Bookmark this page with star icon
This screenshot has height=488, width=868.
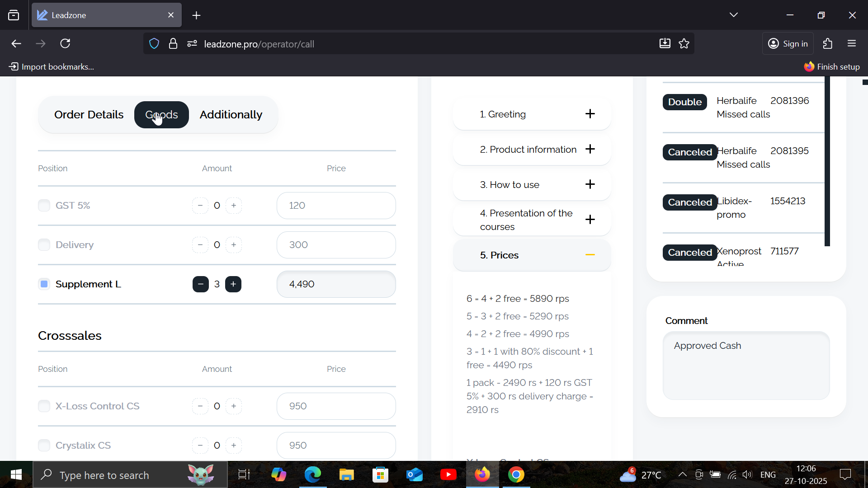coord(684,44)
